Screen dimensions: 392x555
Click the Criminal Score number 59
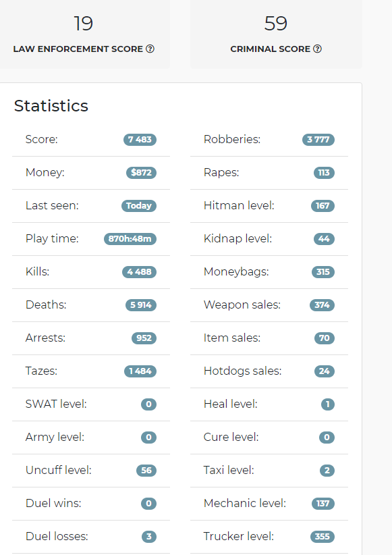(275, 24)
